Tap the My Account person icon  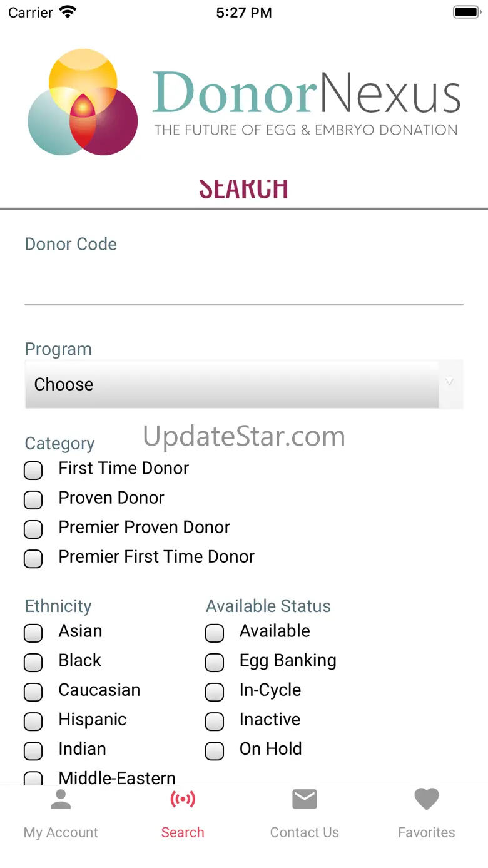(61, 799)
